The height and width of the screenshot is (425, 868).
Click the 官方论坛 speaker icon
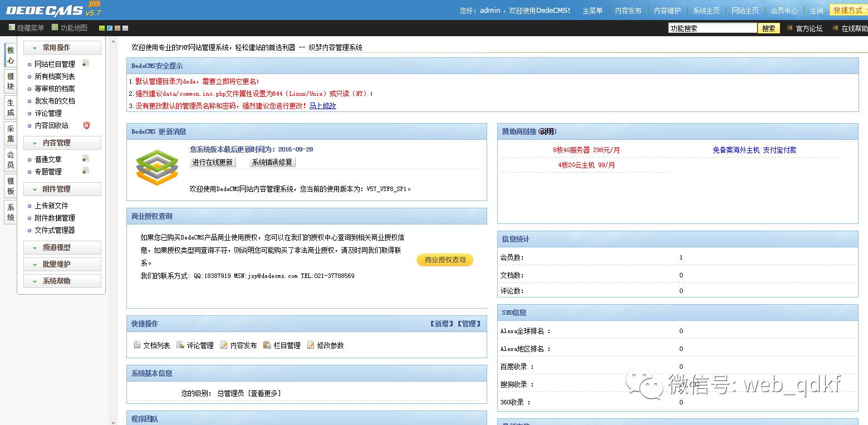[789, 28]
